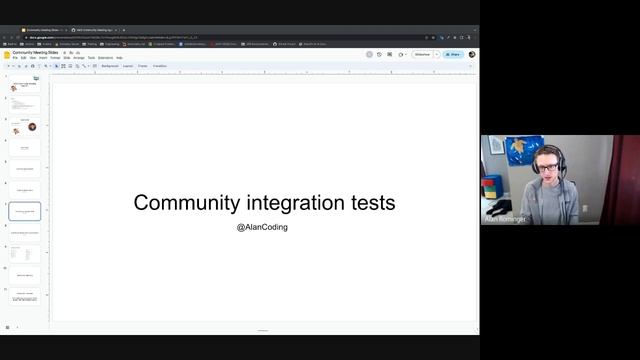This screenshot has width=640, height=360.
Task: Click the speaker notes drag handle
Action: (263, 331)
